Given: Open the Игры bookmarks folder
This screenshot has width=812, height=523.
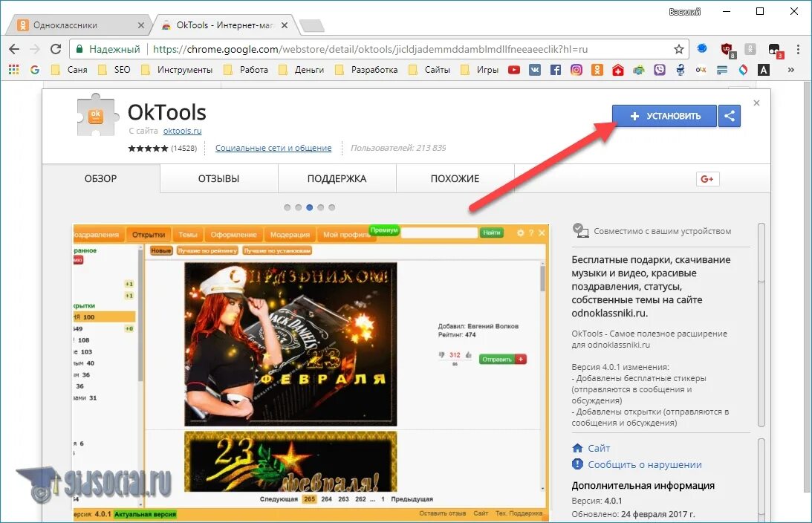Looking at the screenshot, I should click(x=479, y=70).
